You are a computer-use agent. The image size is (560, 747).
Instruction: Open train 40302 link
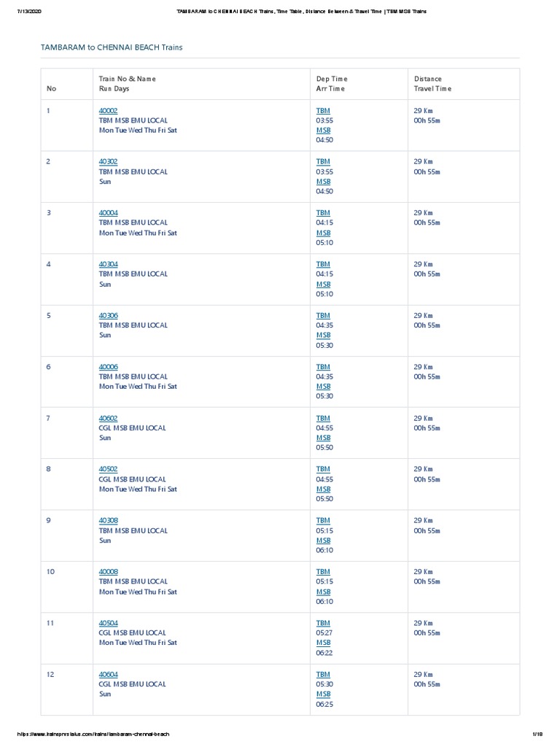tap(108, 162)
